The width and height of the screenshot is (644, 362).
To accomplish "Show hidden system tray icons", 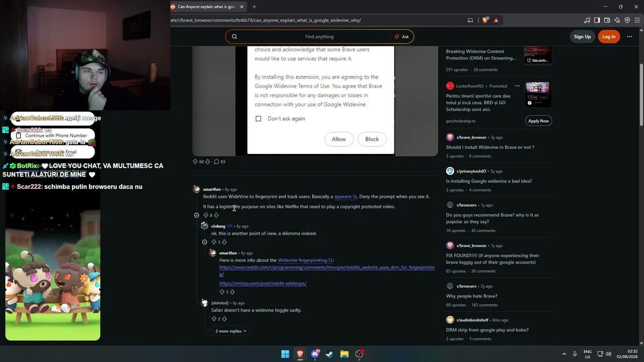I will (x=564, y=354).
